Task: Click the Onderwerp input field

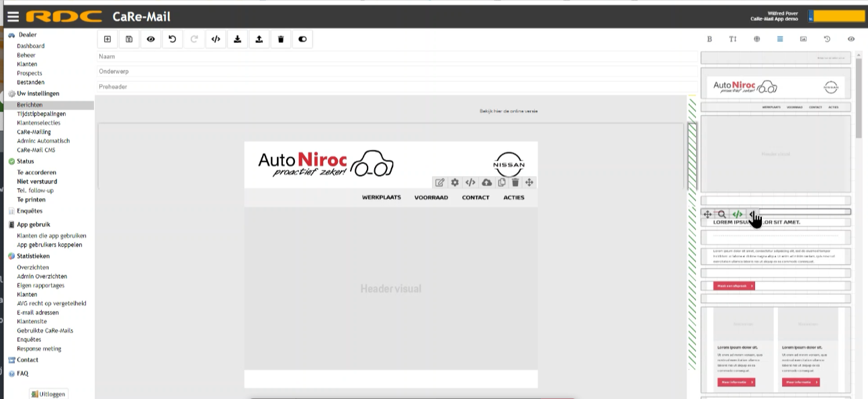Action: pos(396,71)
